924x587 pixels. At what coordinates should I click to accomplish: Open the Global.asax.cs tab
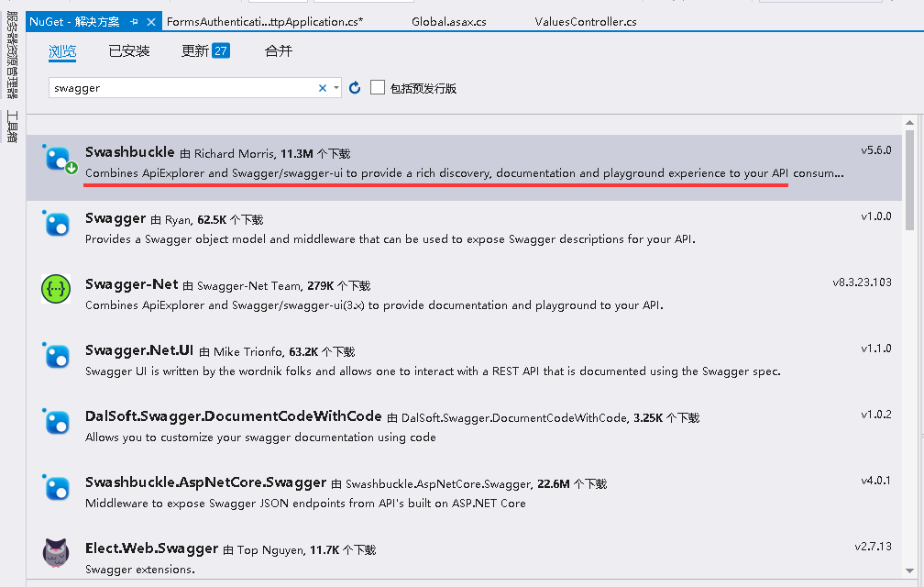coord(449,22)
